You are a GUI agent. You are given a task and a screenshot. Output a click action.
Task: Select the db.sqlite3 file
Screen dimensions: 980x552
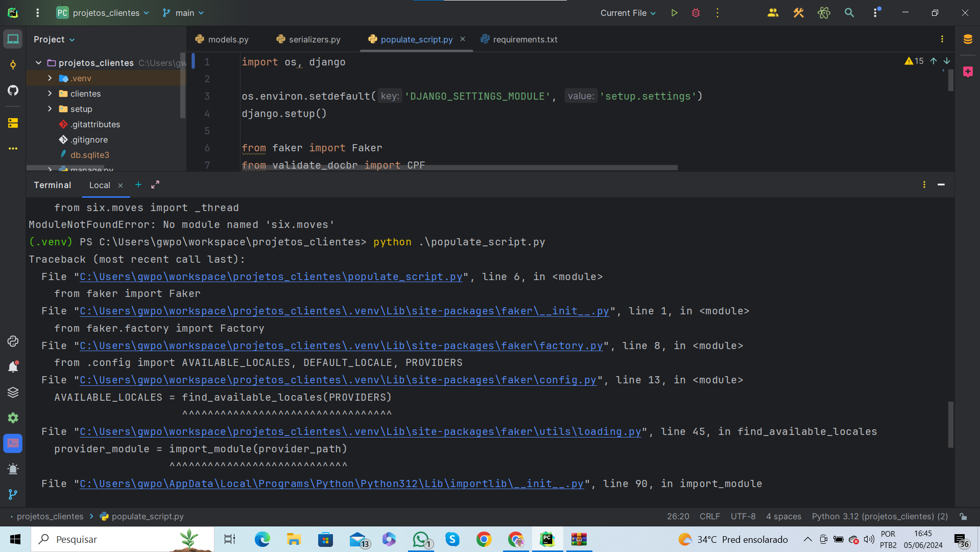click(90, 155)
